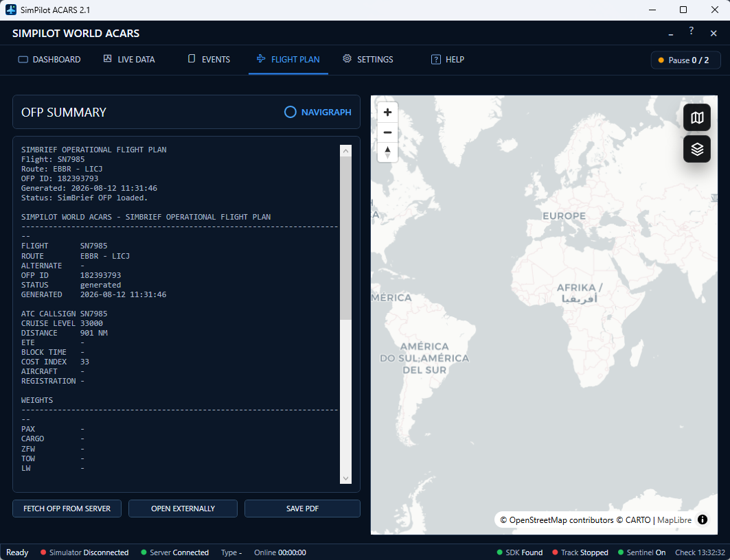Click the map attribution info icon
The image size is (730, 560).
(702, 520)
